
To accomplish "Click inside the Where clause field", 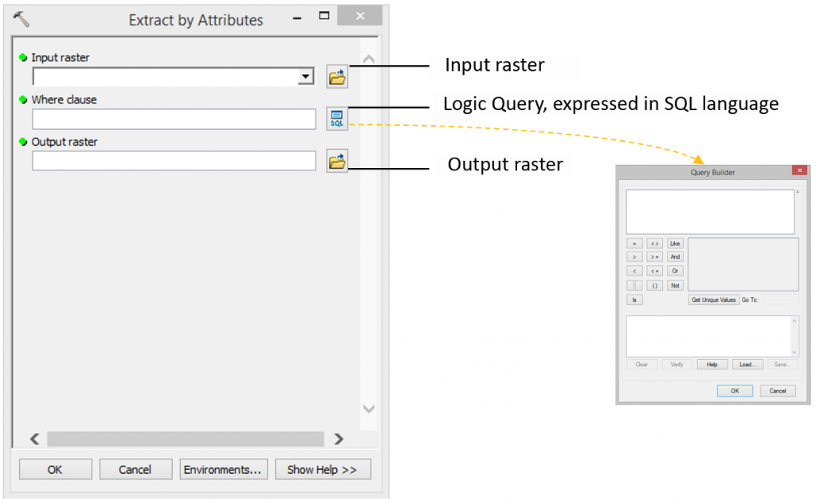I will (x=173, y=119).
